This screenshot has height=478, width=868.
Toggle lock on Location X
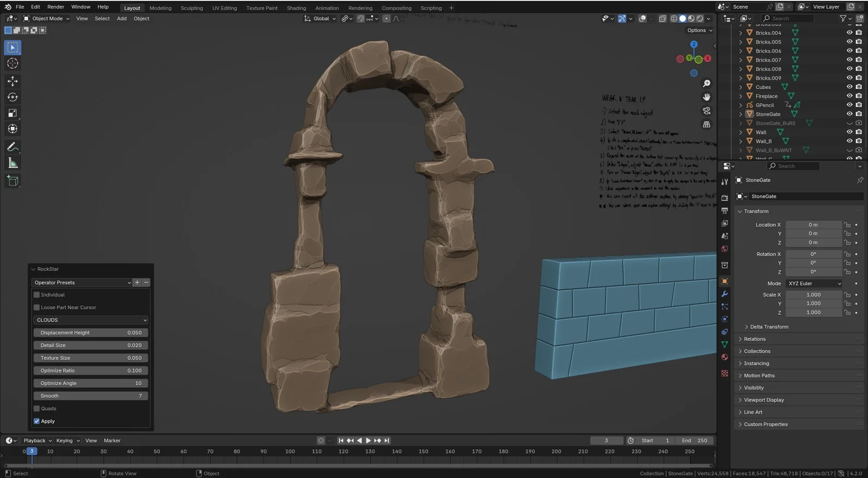pos(847,225)
